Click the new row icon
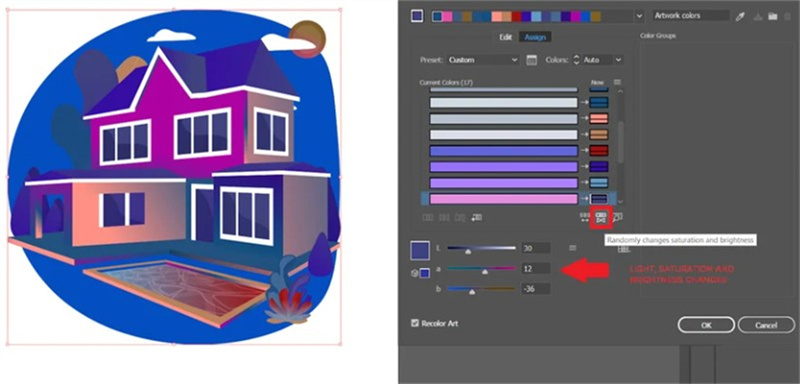This screenshot has height=384, width=800. 477,218
